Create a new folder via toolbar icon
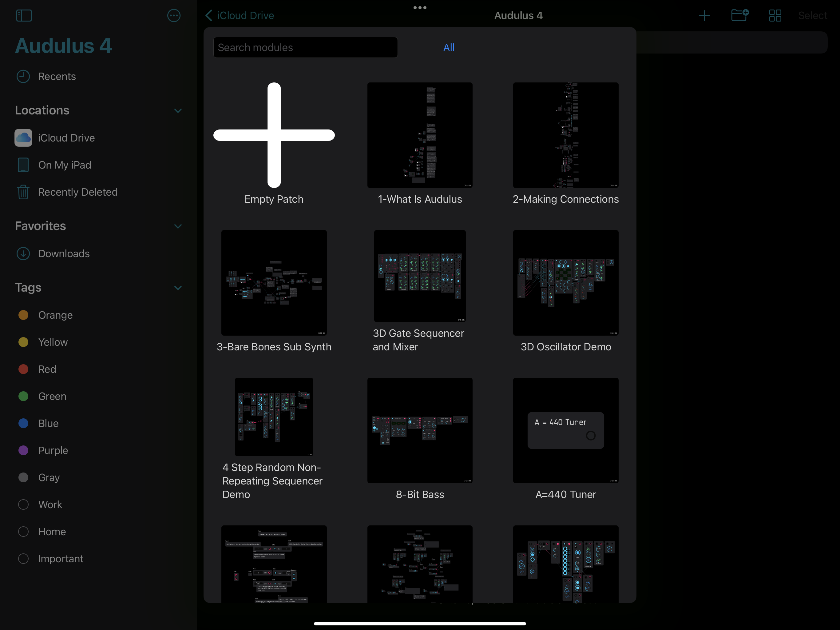The width and height of the screenshot is (840, 630). pos(739,16)
